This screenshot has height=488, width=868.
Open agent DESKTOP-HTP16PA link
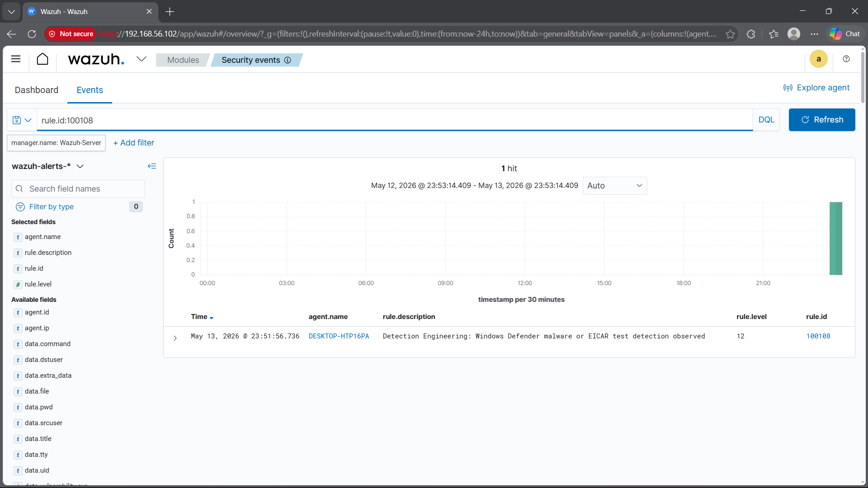339,336
